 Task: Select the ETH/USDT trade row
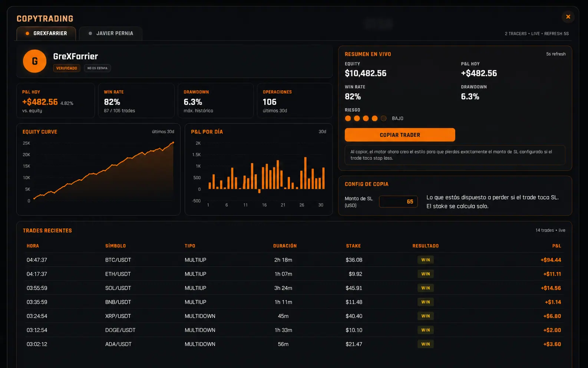point(294,274)
